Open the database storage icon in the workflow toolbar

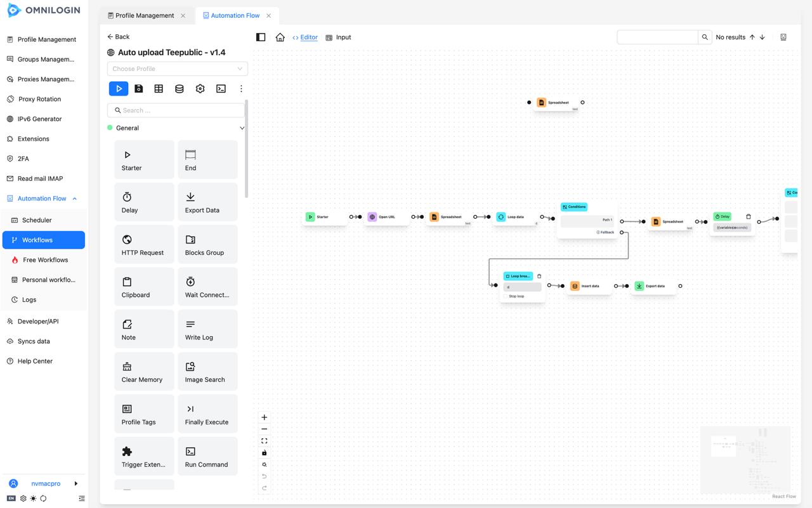coord(180,89)
